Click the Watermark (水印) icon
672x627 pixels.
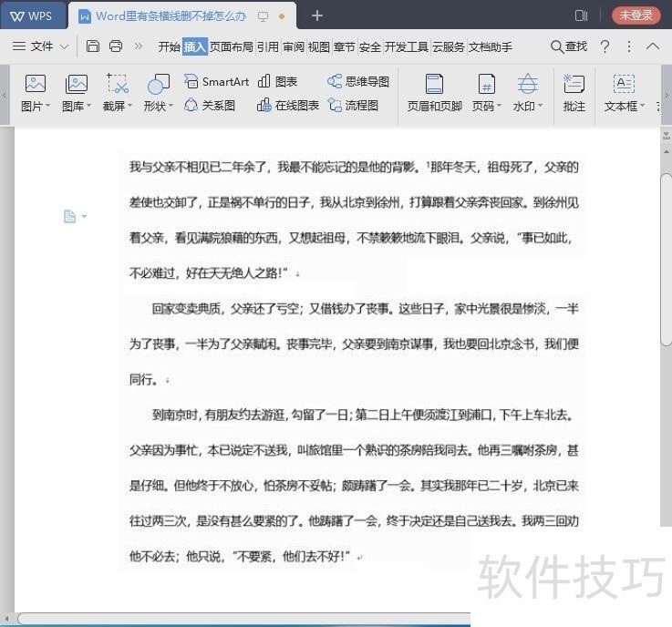528,84
